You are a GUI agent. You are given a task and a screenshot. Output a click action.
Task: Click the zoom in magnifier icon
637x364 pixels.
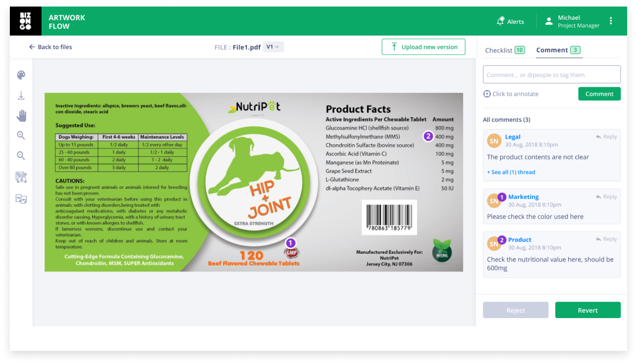point(21,135)
